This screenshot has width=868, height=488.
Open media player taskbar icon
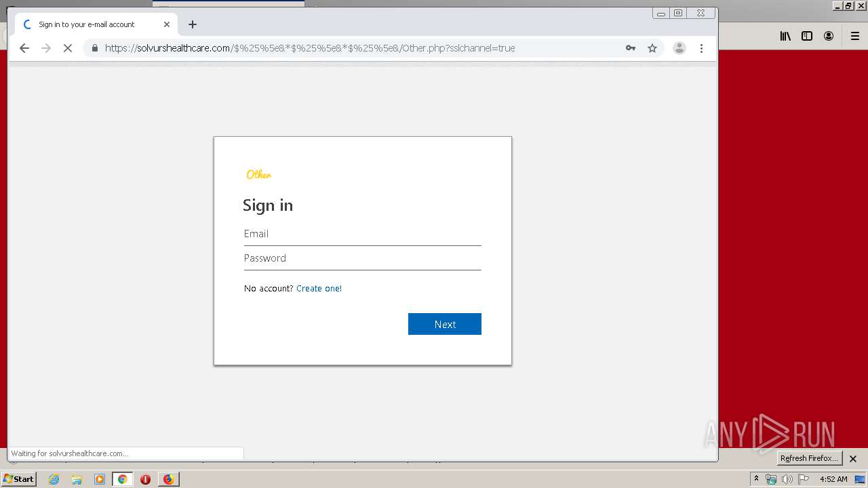[100, 479]
